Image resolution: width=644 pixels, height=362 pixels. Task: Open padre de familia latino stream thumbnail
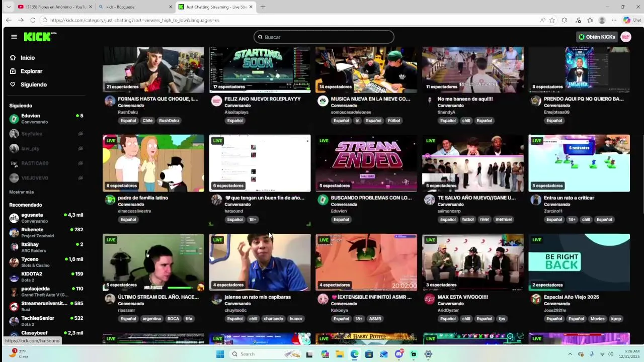(x=153, y=163)
